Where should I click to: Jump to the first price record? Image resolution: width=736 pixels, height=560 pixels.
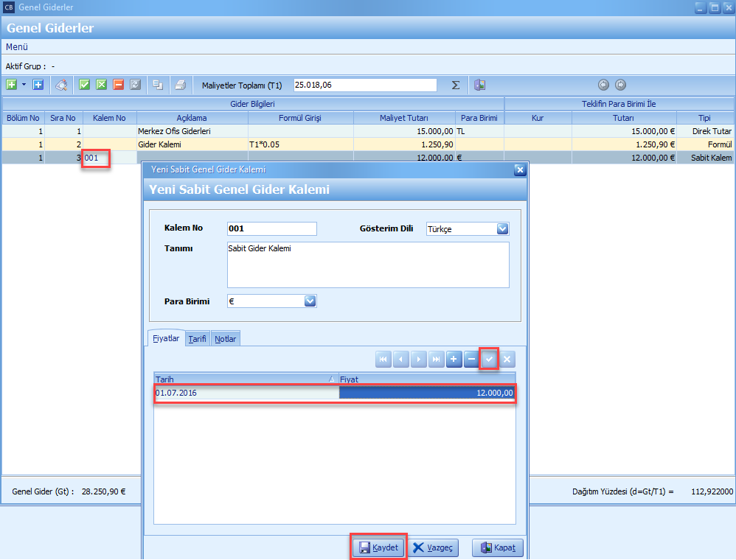[x=383, y=360]
